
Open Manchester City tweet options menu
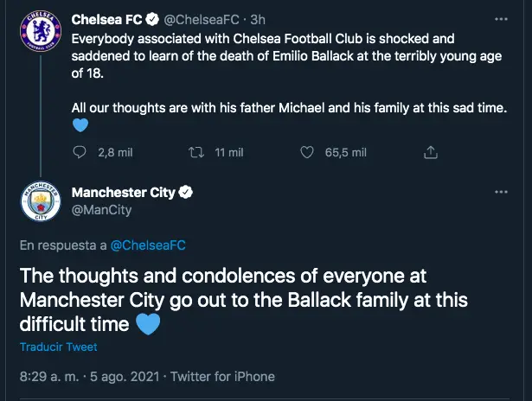pyautogui.click(x=501, y=192)
